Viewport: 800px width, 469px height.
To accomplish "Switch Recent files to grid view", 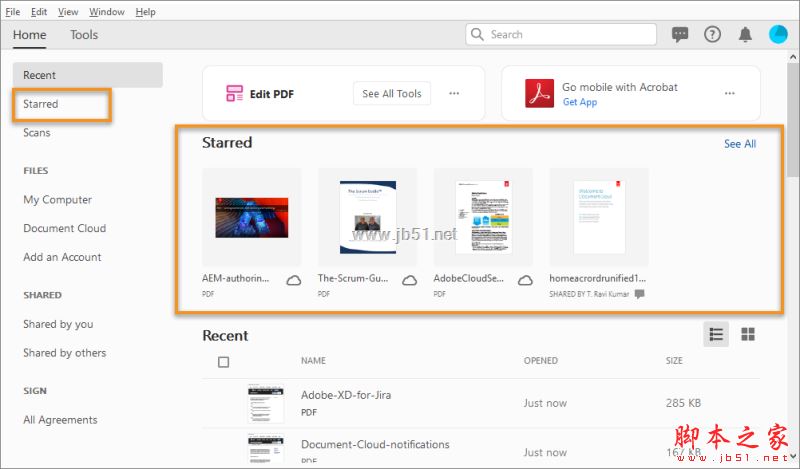I will [748, 334].
